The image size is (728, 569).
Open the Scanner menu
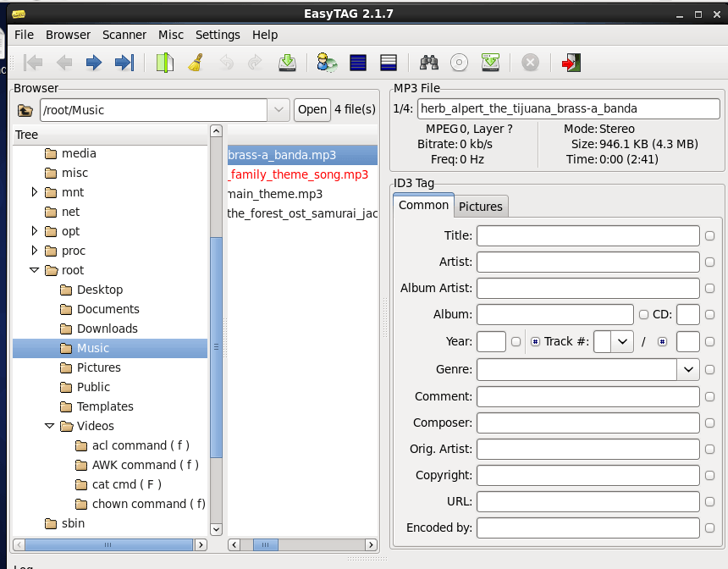click(124, 35)
